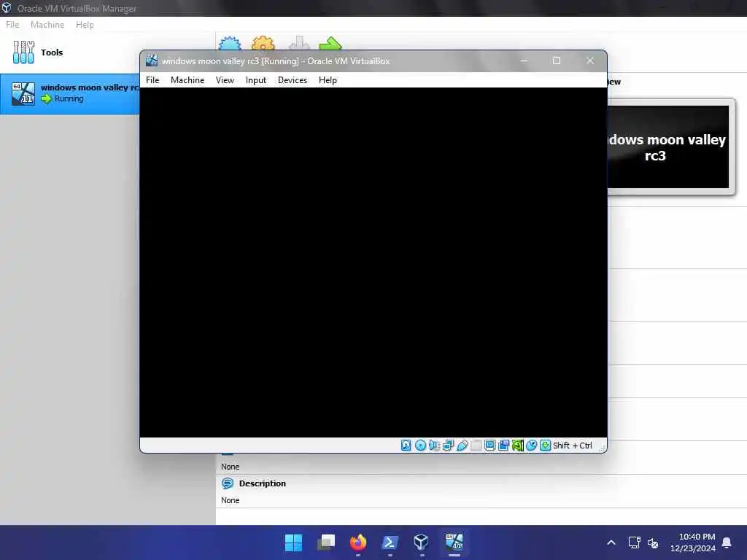Image resolution: width=747 pixels, height=560 pixels.
Task: Open the Input menu in VM window
Action: pyautogui.click(x=256, y=80)
